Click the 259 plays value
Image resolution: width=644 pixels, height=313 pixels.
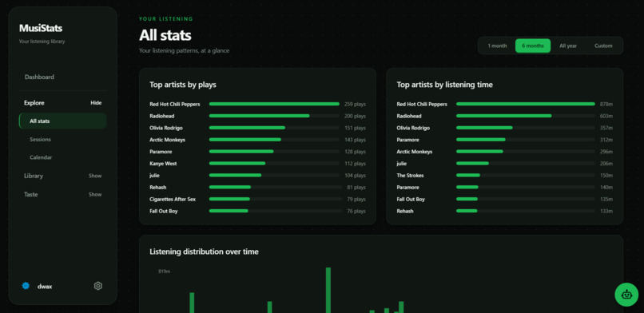355,105
